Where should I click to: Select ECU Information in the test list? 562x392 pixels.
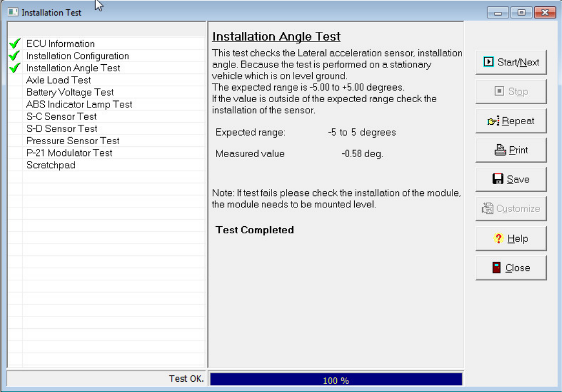tap(60, 44)
